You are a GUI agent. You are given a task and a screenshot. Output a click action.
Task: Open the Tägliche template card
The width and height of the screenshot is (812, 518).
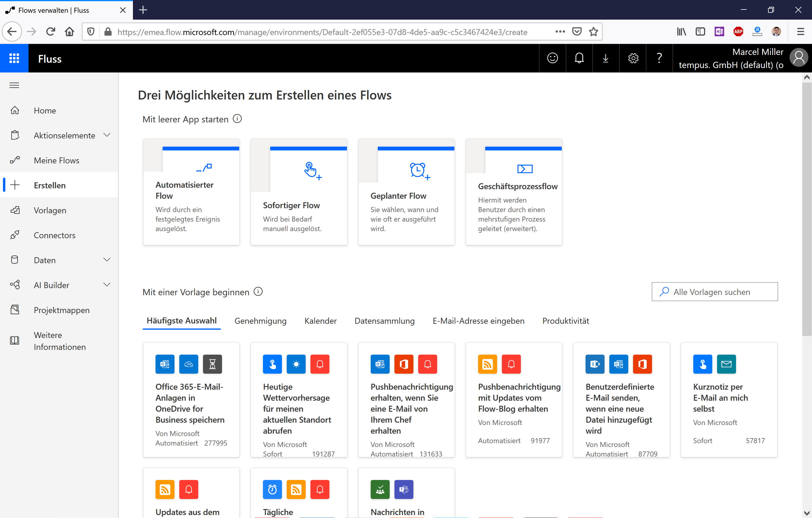299,493
